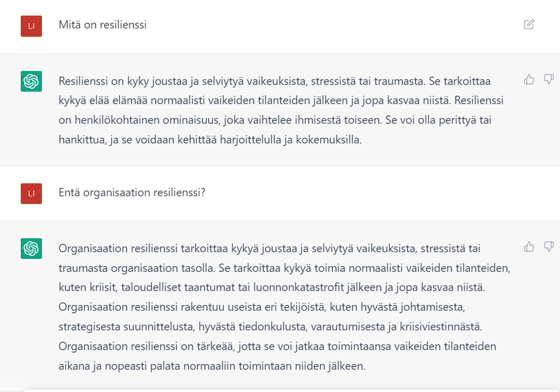The height and width of the screenshot is (392, 560).
Task: Click the 'Entä organisaation resilienssi?' user message
Action: point(132,192)
